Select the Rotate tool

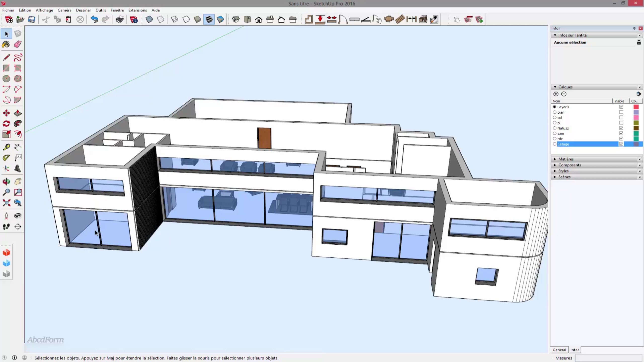tap(6, 124)
